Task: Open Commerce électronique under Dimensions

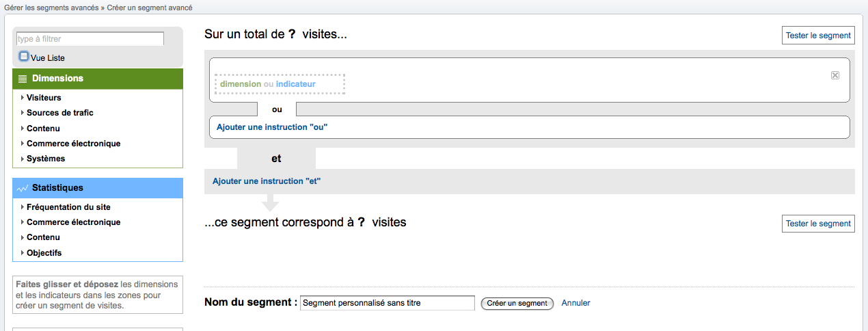Action: (x=73, y=144)
